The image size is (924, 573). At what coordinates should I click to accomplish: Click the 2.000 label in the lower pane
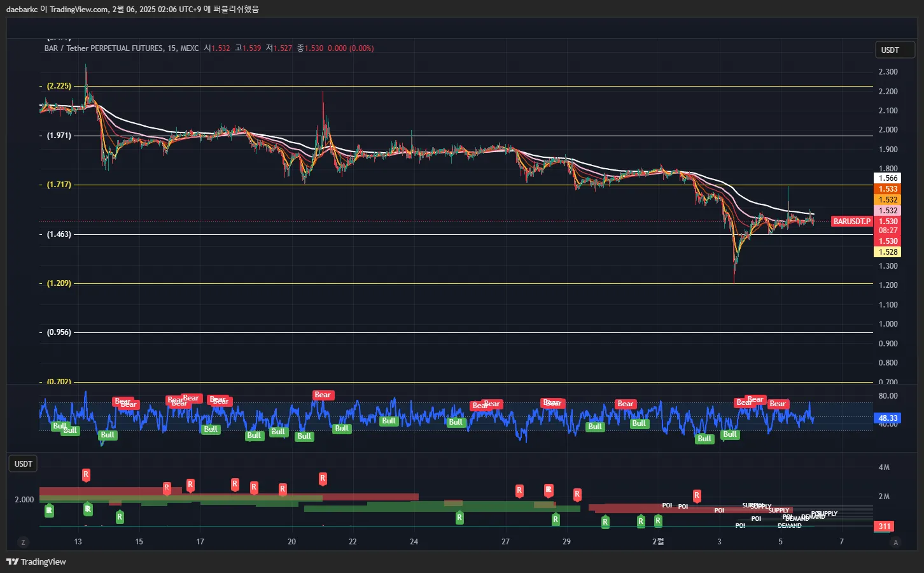24,500
